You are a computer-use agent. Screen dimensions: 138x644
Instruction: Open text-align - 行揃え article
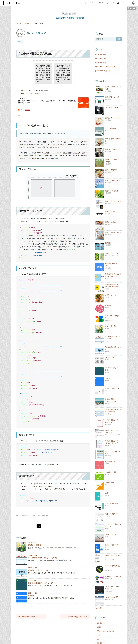coord(111,472)
